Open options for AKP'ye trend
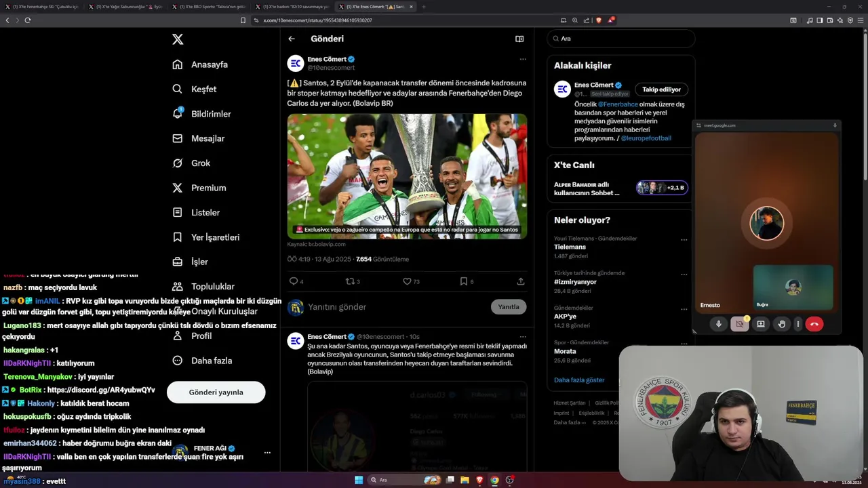Screen dimensions: 868x488 pos(684,309)
